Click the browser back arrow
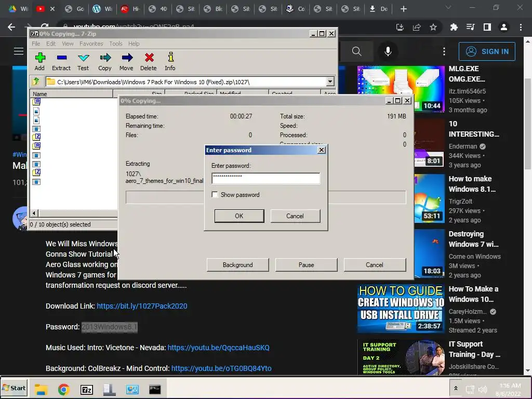 (11, 27)
